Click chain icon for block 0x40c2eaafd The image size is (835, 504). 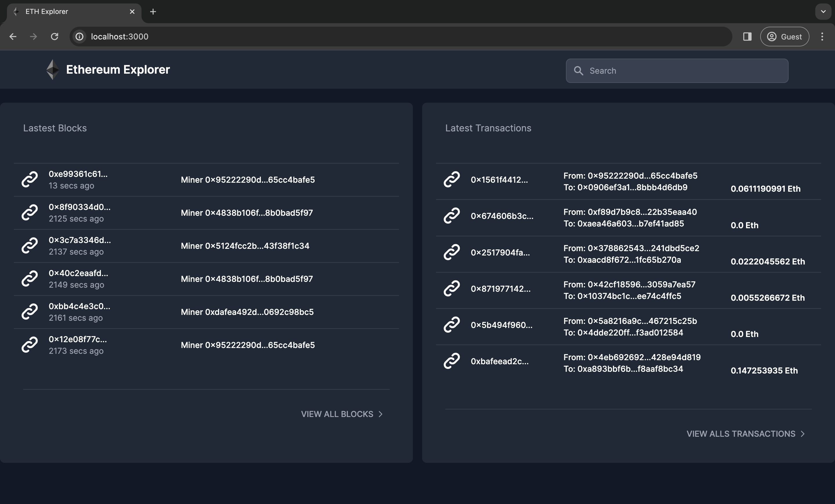click(x=30, y=279)
